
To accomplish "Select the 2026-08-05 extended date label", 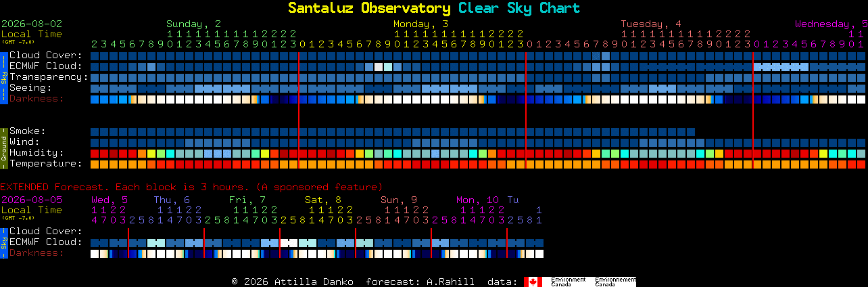I will (32, 200).
